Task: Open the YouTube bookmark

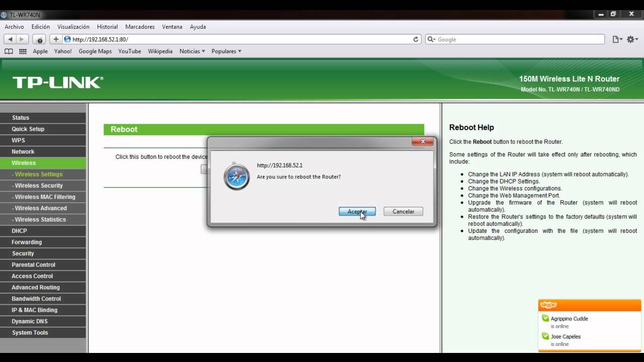Action: (x=130, y=51)
